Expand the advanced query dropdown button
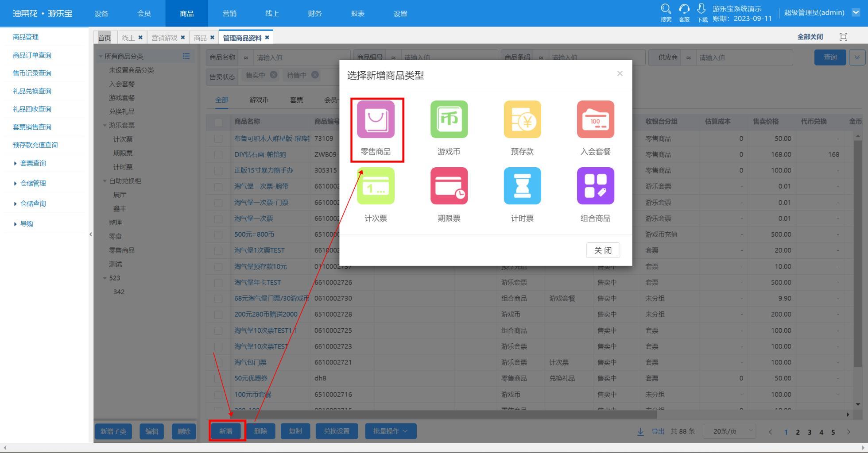868x453 pixels. point(857,58)
